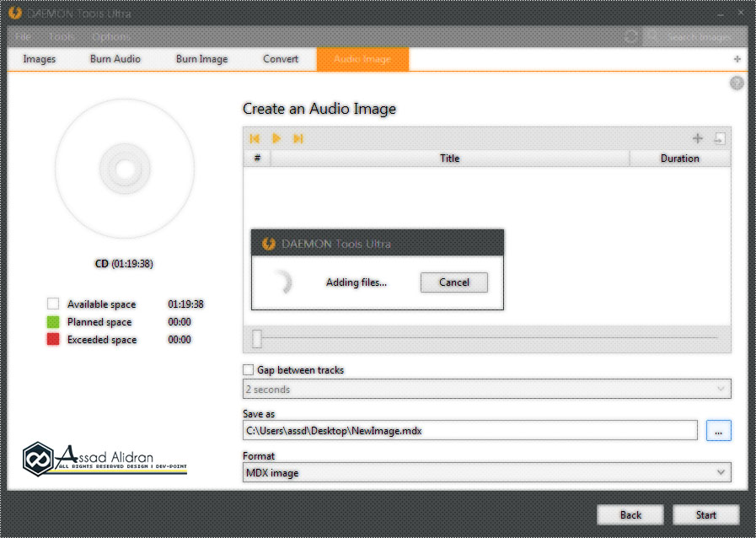
Task: Click the CD disc graphic
Action: coord(125,169)
